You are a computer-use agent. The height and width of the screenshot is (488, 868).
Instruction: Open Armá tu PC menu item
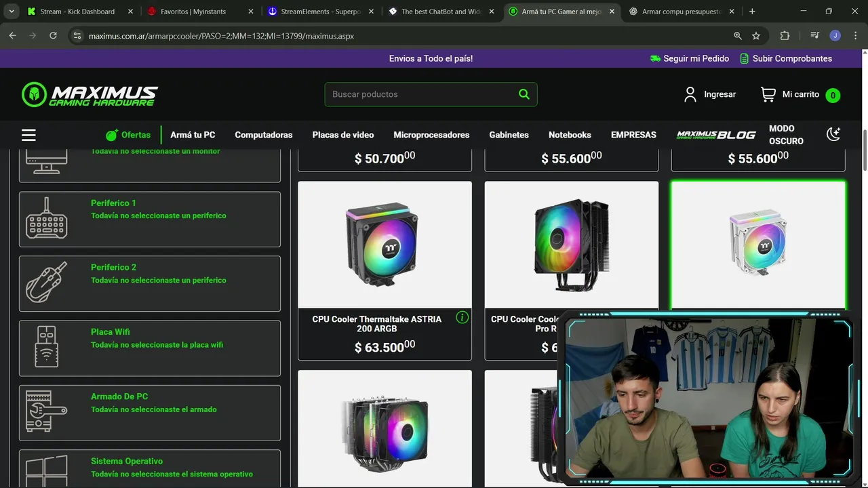[x=193, y=135]
